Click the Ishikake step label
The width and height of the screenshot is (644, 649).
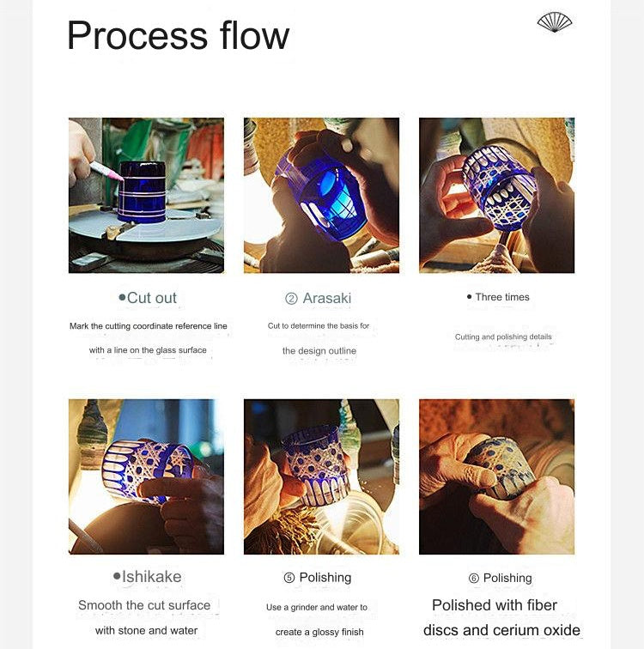(151, 577)
